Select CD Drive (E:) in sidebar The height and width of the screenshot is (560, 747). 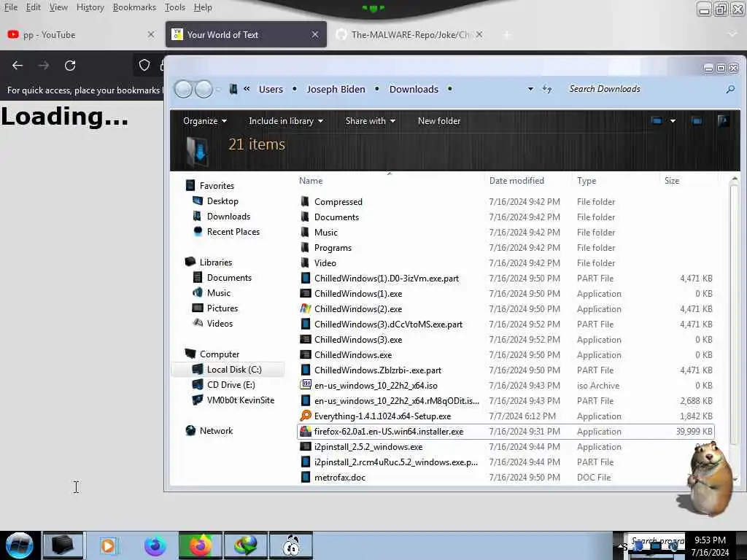point(224,385)
